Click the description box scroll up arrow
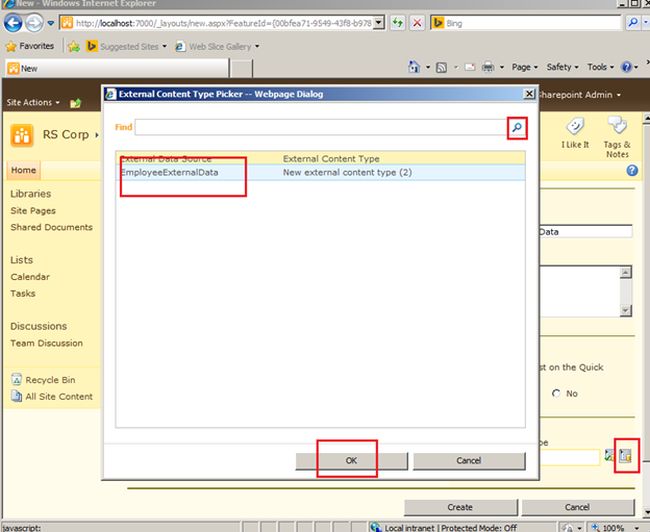Screen dimensions: 650x532 pos(626,272)
